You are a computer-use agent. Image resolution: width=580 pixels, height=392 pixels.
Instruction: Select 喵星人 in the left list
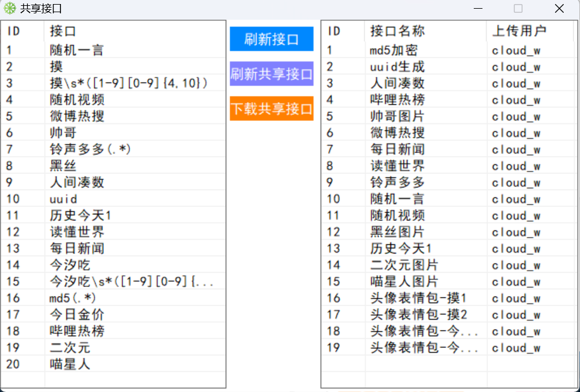70,365
